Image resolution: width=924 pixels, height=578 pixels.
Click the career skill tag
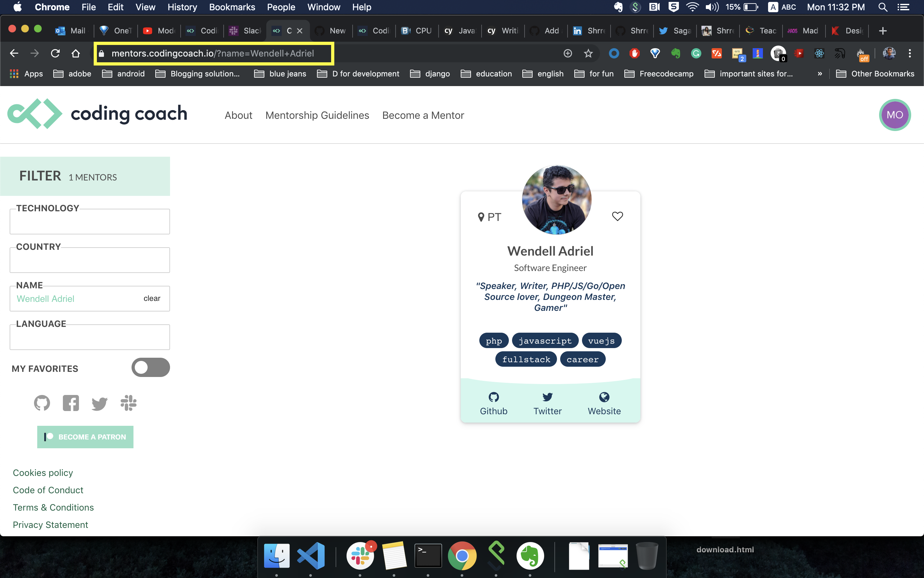(582, 359)
